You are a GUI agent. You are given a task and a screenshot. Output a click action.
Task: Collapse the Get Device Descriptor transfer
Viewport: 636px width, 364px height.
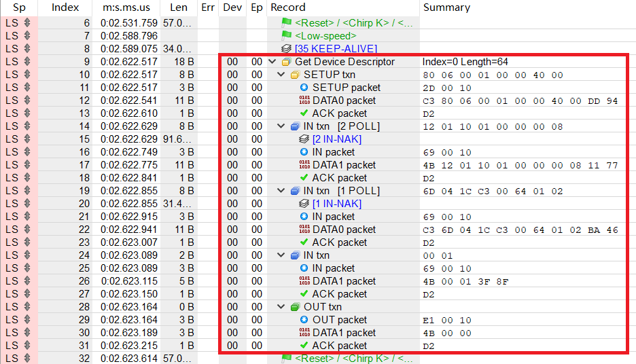pyautogui.click(x=272, y=62)
